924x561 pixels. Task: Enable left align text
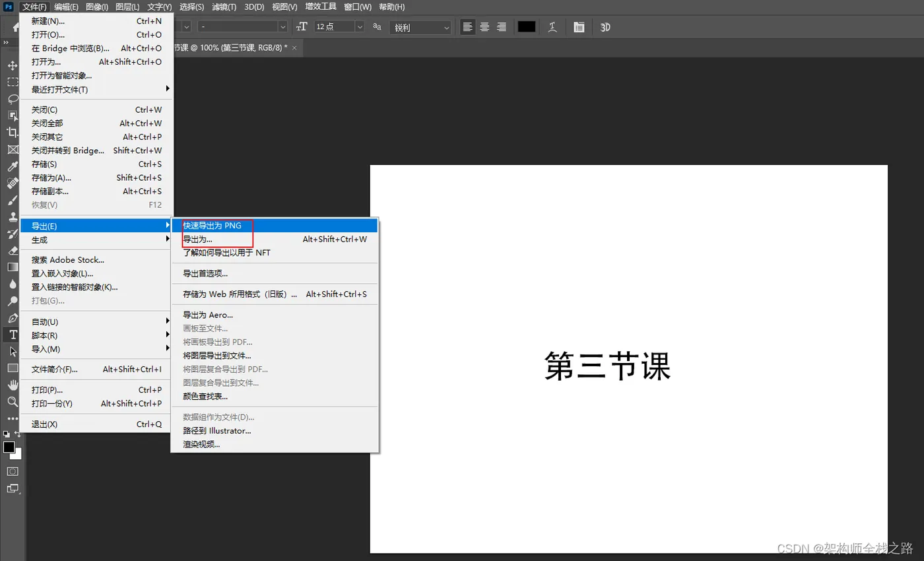point(468,27)
